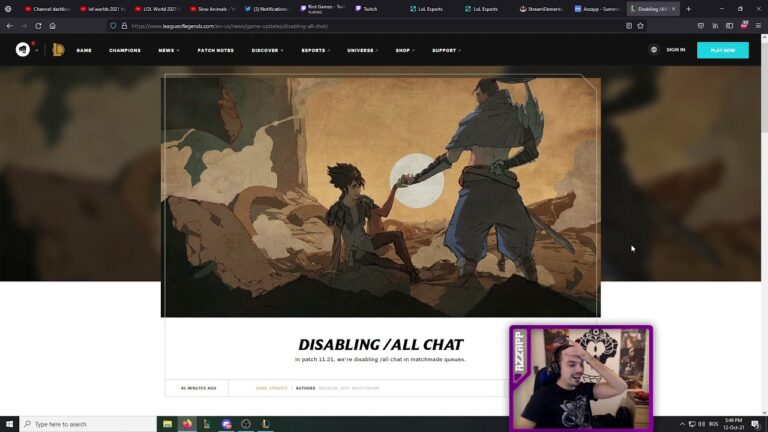This screenshot has height=432, width=768.
Task: Select the GAME nav menu item
Action: point(84,50)
